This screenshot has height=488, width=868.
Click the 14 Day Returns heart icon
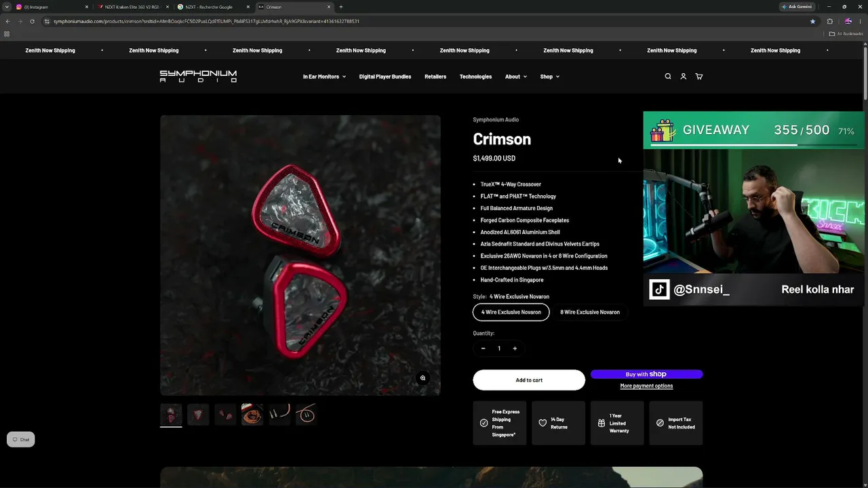[x=542, y=423]
